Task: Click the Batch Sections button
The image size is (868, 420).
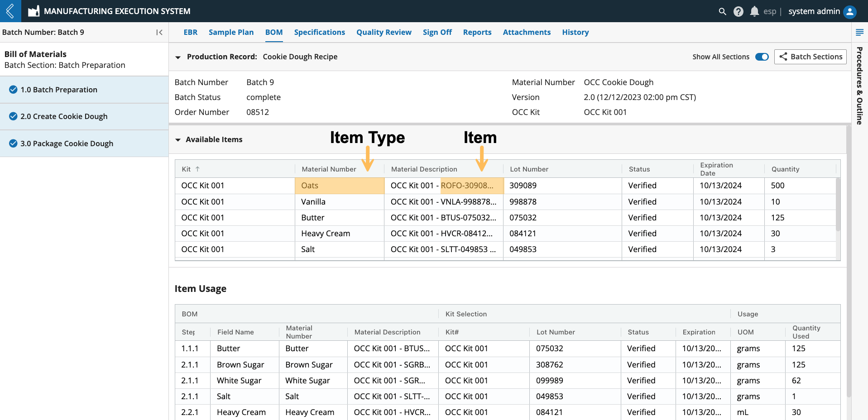Action: coord(810,57)
